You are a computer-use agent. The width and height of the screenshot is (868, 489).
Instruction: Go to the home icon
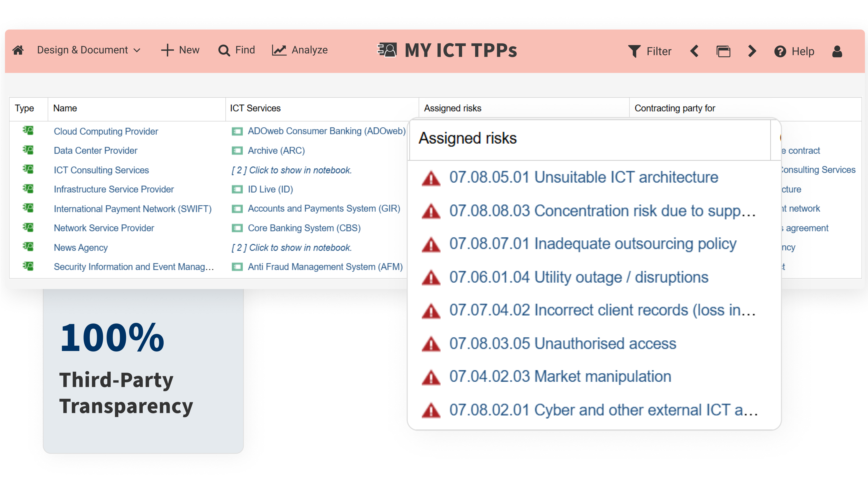[x=18, y=50]
